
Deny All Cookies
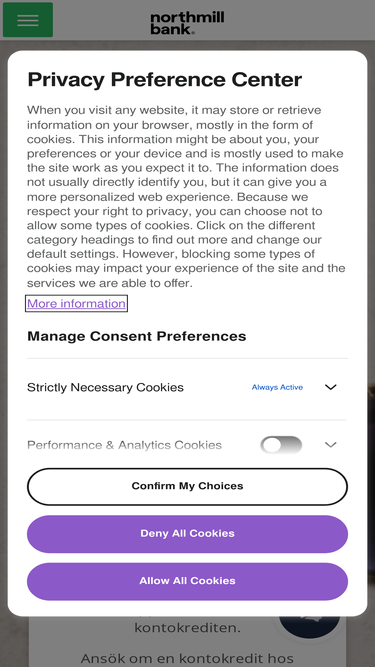point(188,534)
